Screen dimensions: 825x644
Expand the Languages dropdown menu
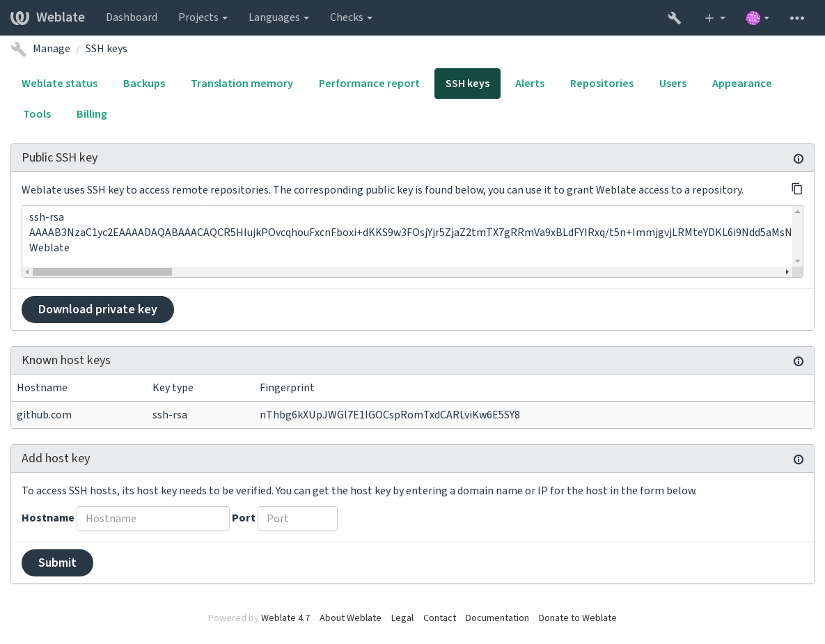pos(278,17)
